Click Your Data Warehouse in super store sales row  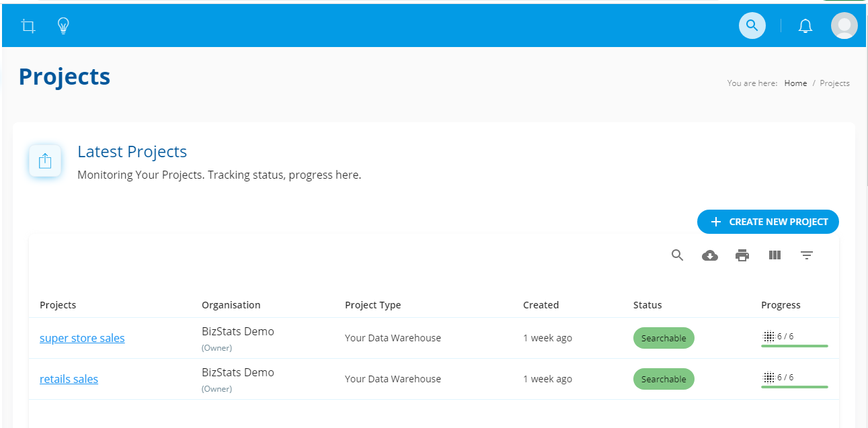(393, 338)
